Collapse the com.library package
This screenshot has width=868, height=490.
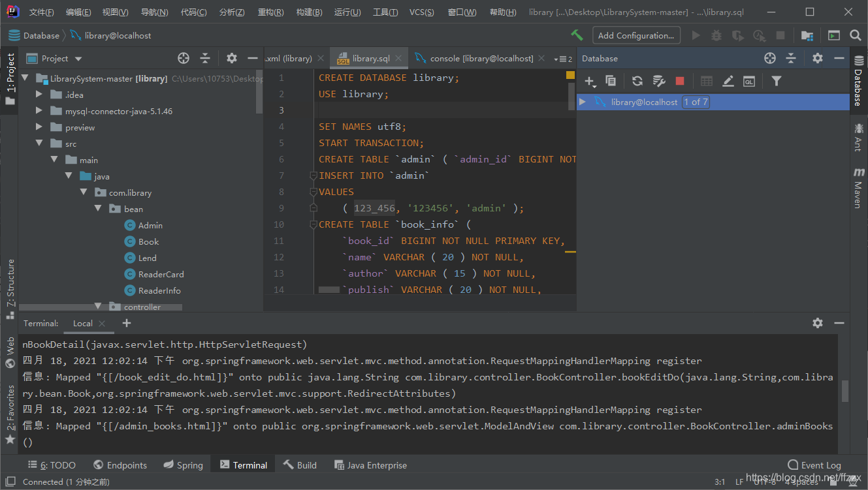(x=83, y=192)
